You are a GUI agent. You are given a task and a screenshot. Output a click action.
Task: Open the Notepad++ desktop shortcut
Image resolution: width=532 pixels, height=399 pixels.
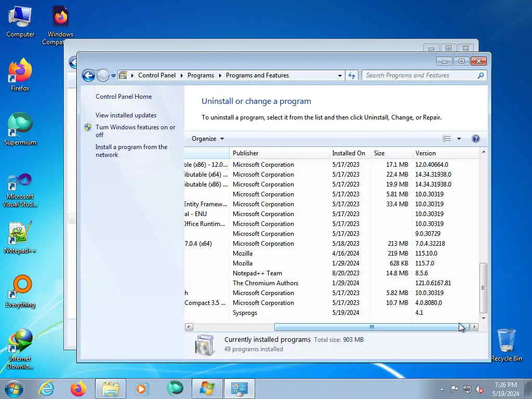coord(20,237)
